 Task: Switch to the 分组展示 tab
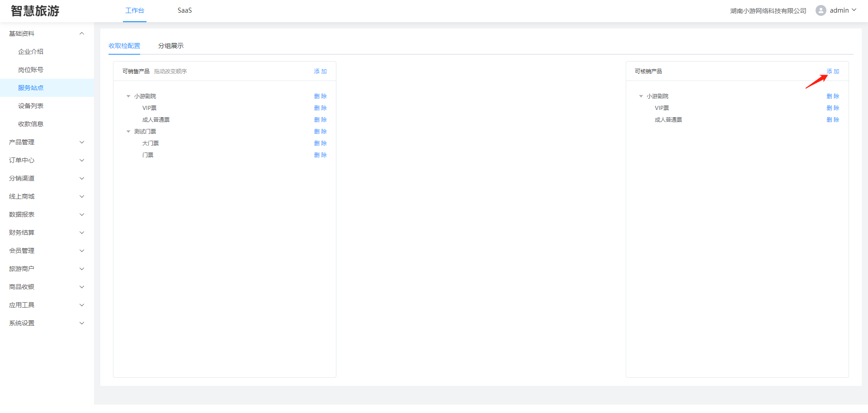170,46
